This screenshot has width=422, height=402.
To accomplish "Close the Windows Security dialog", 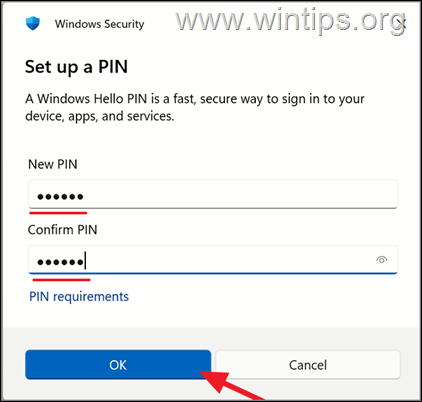I will point(402,23).
